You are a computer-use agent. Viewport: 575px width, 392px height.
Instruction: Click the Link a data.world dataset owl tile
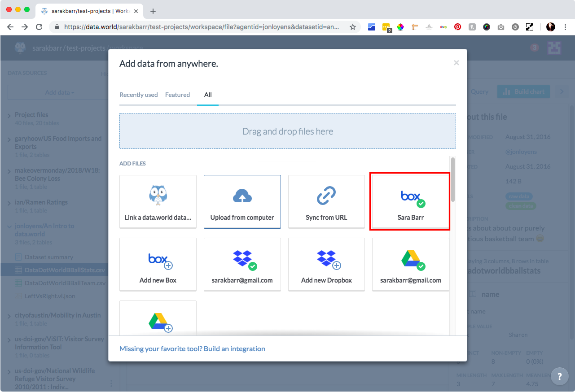coord(158,201)
